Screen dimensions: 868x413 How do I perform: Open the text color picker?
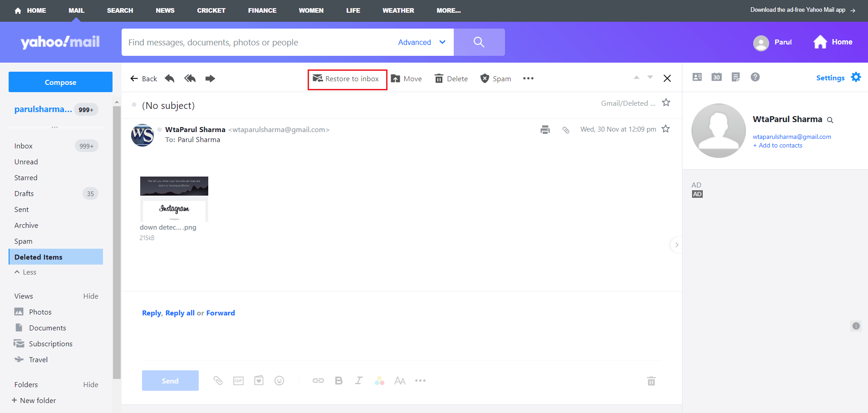(x=379, y=381)
